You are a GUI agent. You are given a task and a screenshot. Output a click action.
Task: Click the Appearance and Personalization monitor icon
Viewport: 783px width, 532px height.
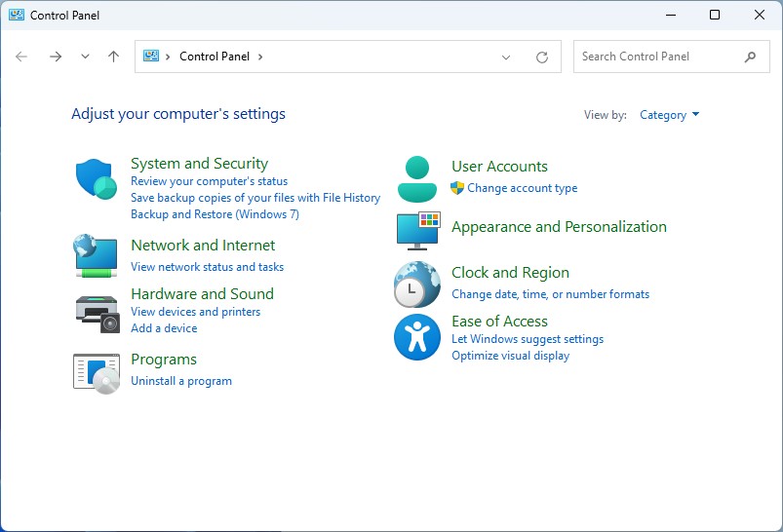418,231
